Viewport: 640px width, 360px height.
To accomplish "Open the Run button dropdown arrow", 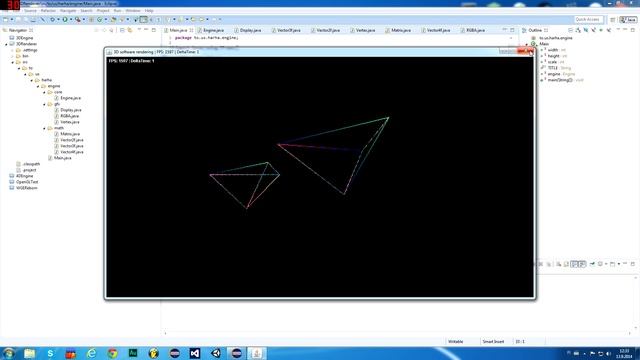I will [x=71, y=19].
